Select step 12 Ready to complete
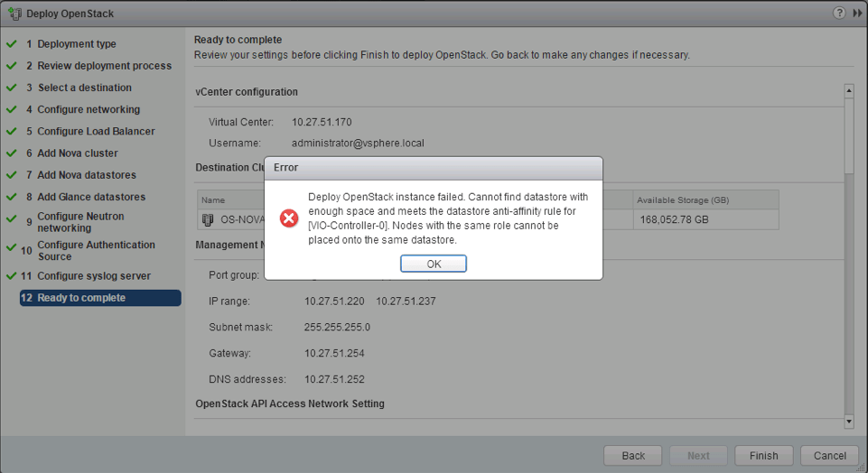This screenshot has height=473, width=868. 100,298
